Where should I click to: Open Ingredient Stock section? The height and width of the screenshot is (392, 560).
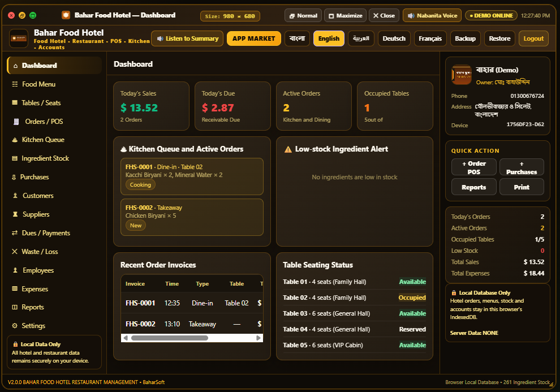54,158
